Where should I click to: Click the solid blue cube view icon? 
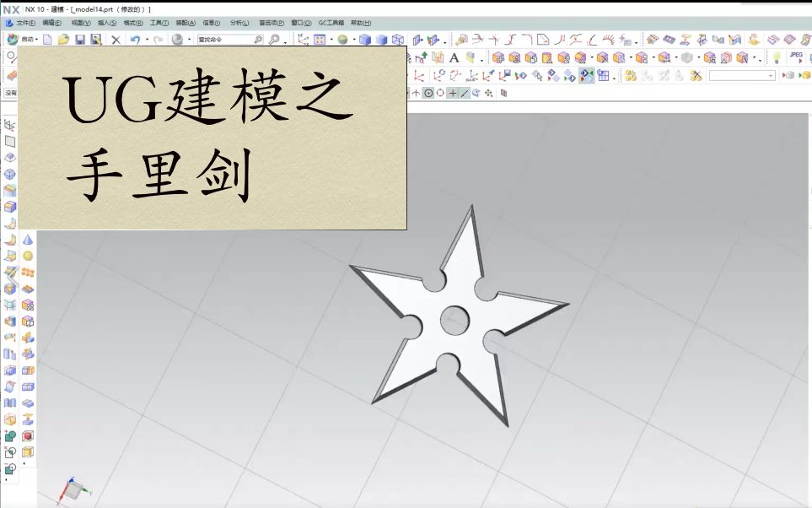tap(382, 40)
